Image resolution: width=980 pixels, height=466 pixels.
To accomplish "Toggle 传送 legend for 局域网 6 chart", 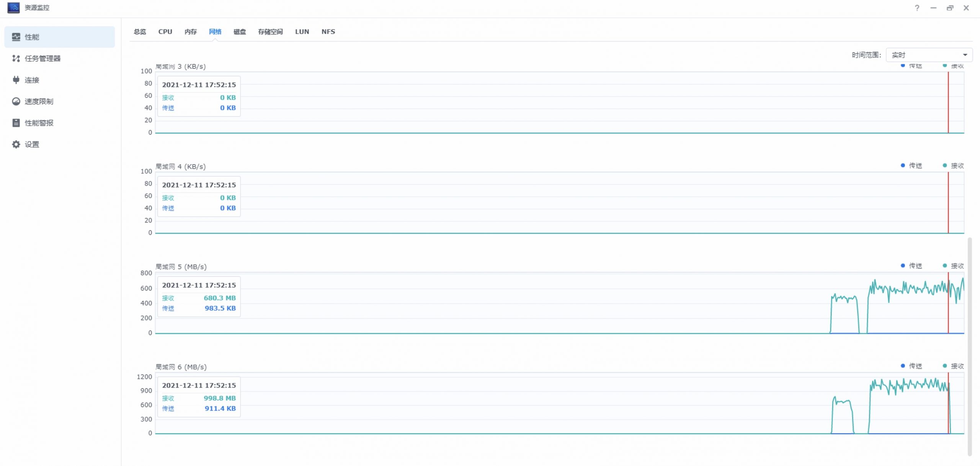I will point(911,366).
